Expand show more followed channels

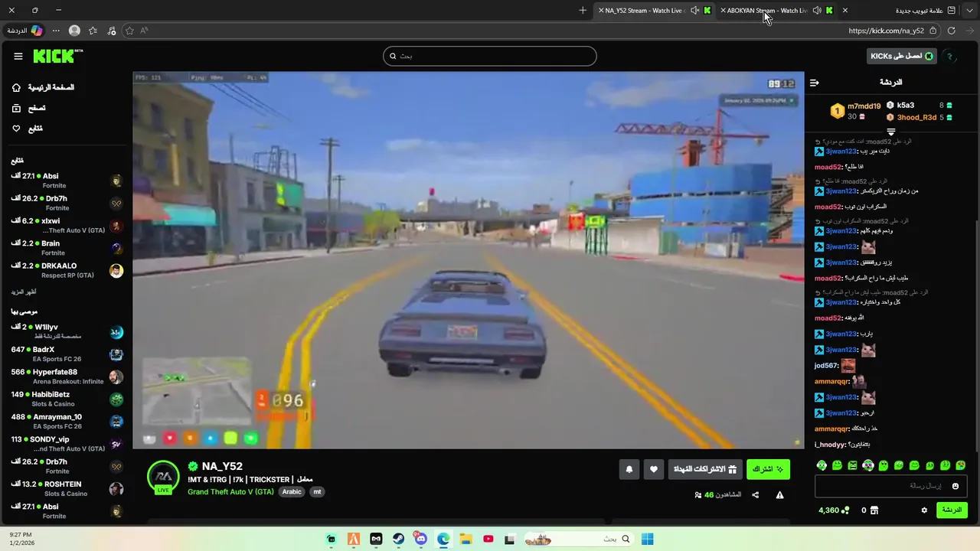point(24,292)
